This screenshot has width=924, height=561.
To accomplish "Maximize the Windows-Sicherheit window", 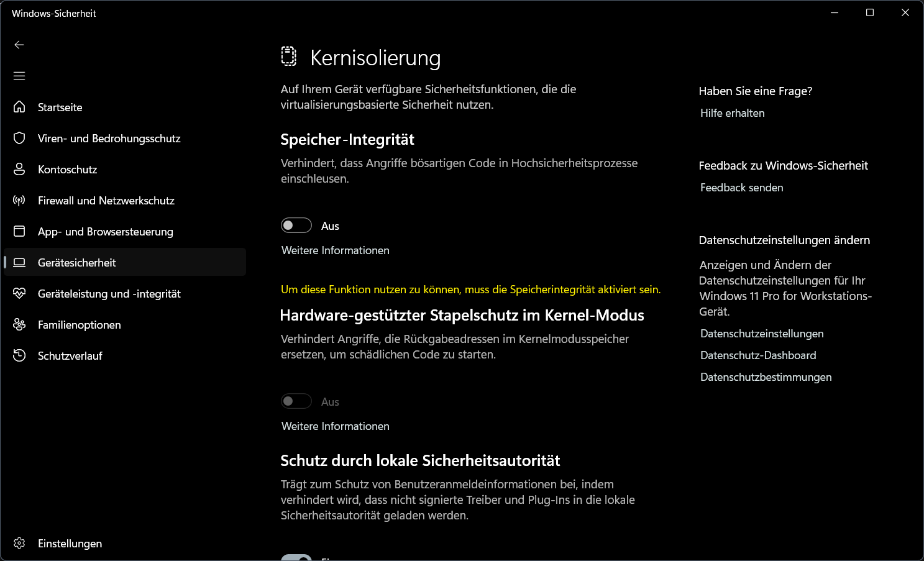I will (x=870, y=13).
